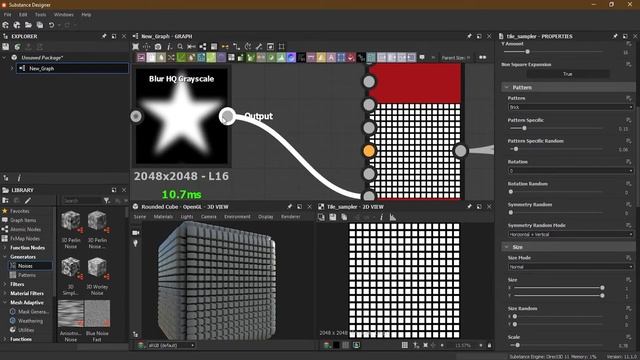Click the italic 'i' info icon in graph toolbar
This screenshot has width=640, height=360.
(169, 47)
